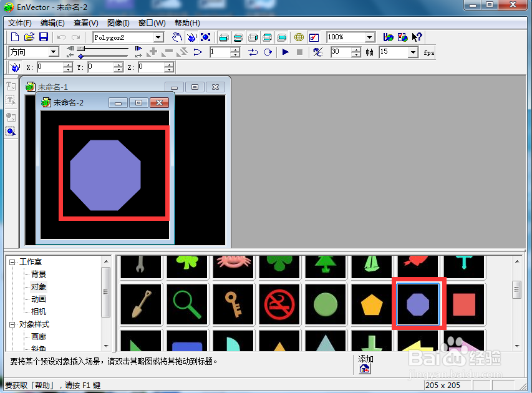
Task: Click the object orientation icon beside X field
Action: click(15, 67)
